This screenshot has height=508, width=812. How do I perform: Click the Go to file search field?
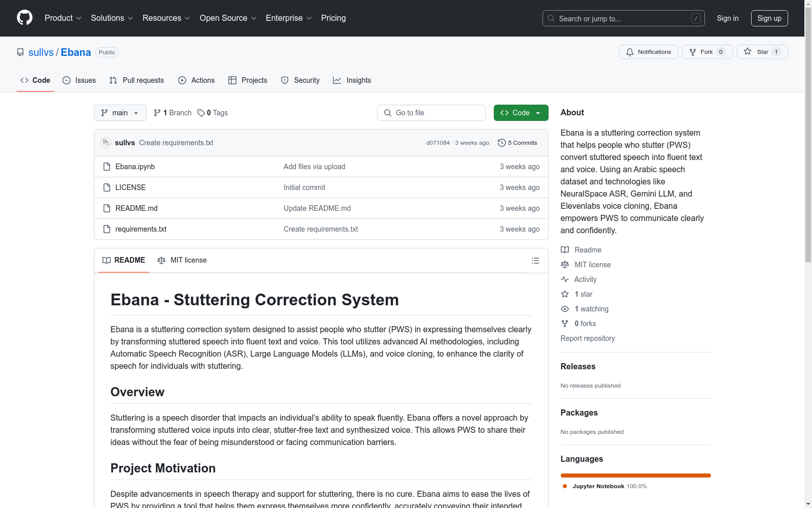431,113
